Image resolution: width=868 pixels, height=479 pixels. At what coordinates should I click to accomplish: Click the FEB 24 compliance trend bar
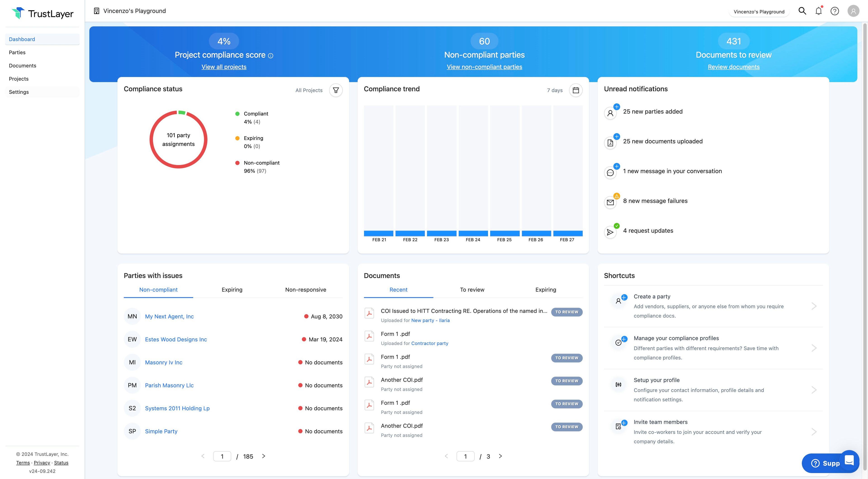pyautogui.click(x=473, y=233)
